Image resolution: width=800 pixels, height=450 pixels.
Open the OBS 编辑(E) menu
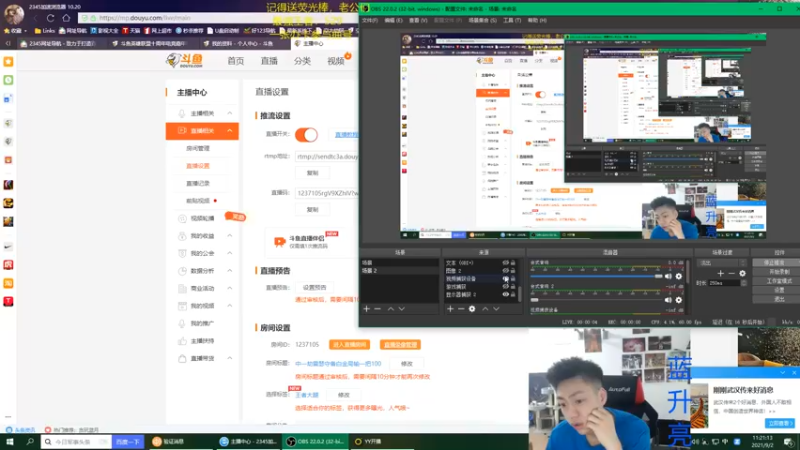pyautogui.click(x=393, y=20)
